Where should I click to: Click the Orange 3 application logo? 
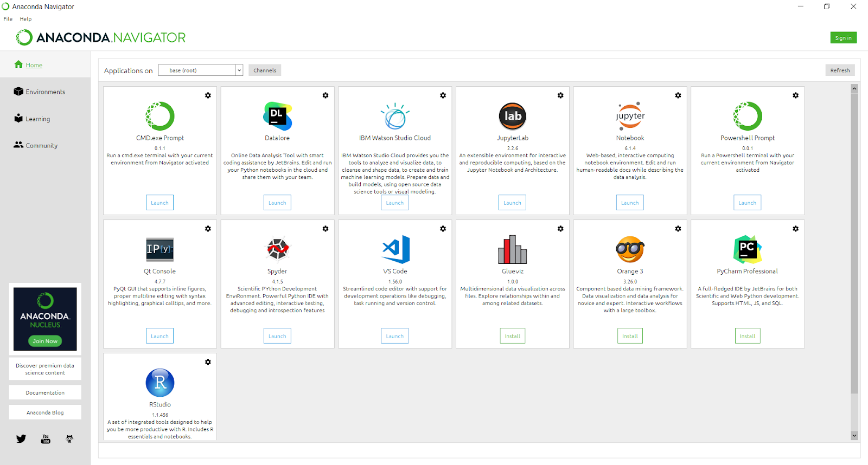click(630, 249)
